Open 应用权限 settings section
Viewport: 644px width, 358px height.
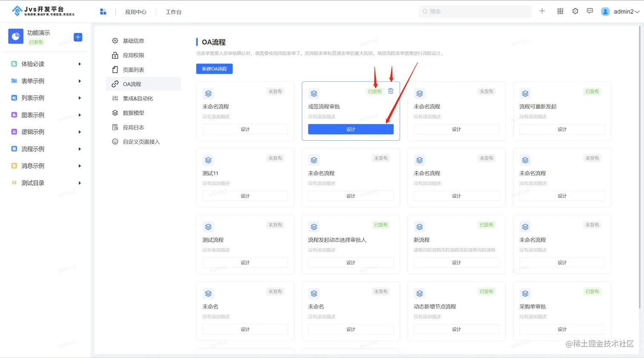143,55
